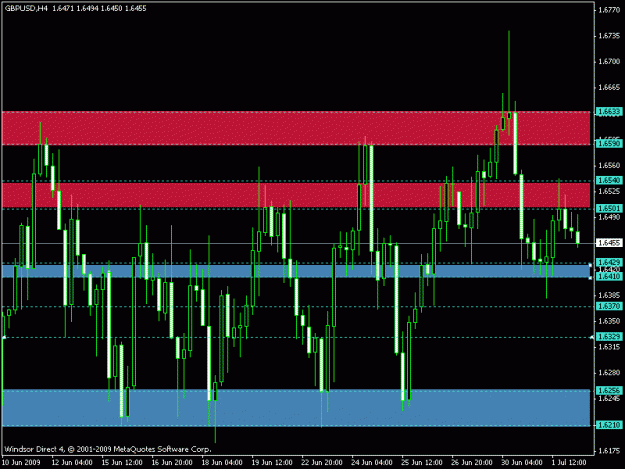This screenshot has height=469, width=625.
Task: Select the thin blue zone between 1.6429 and 1.6410
Action: pyautogui.click(x=296, y=271)
